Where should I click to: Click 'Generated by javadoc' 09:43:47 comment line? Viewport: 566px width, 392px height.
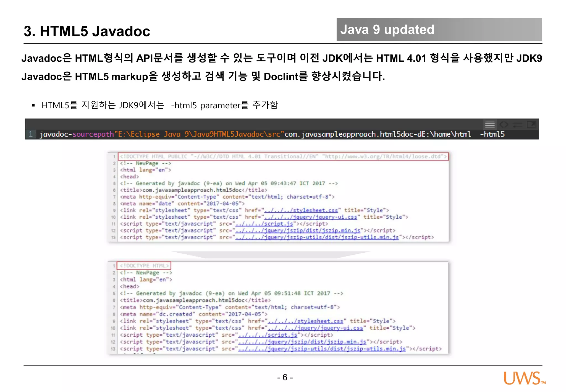coord(229,184)
